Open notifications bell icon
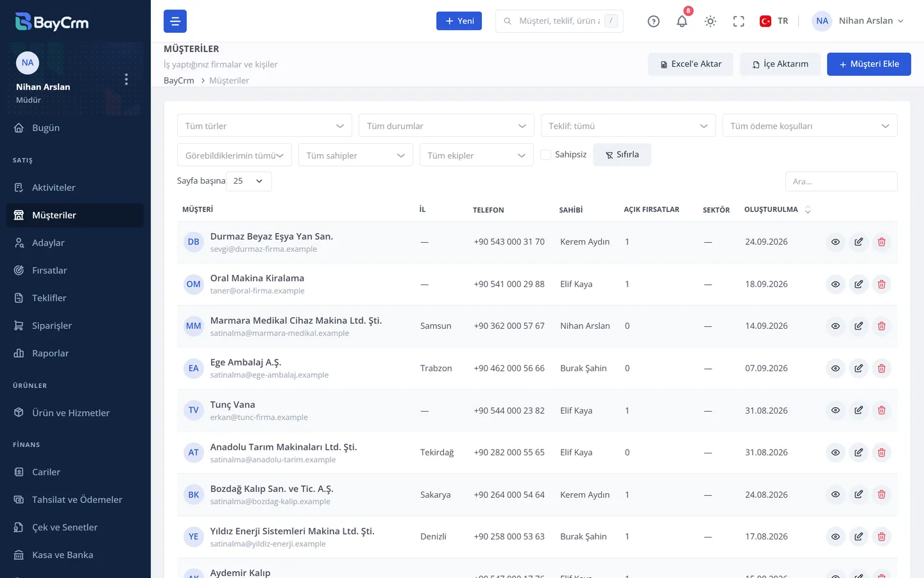 click(x=682, y=21)
